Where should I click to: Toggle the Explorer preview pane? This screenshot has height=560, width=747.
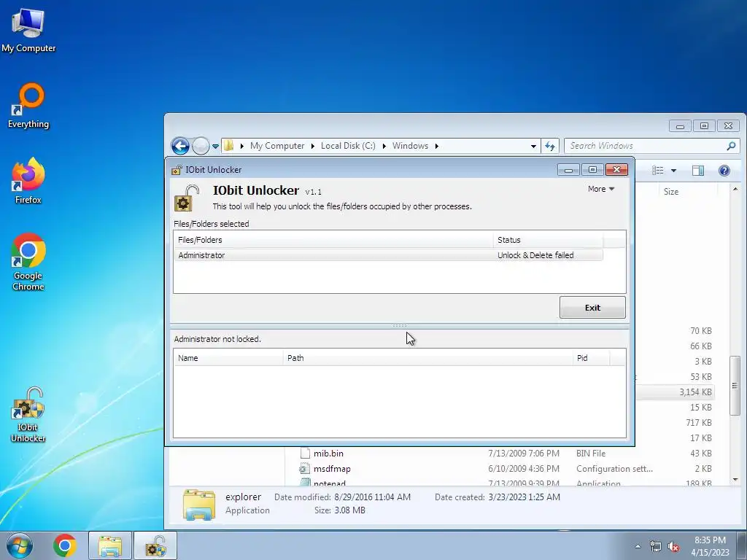[x=698, y=171]
